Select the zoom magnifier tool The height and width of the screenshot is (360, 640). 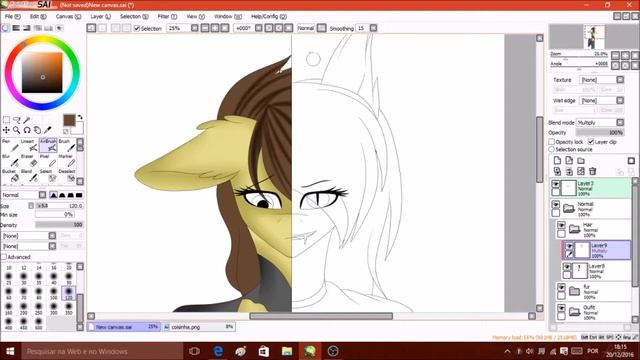[17, 130]
